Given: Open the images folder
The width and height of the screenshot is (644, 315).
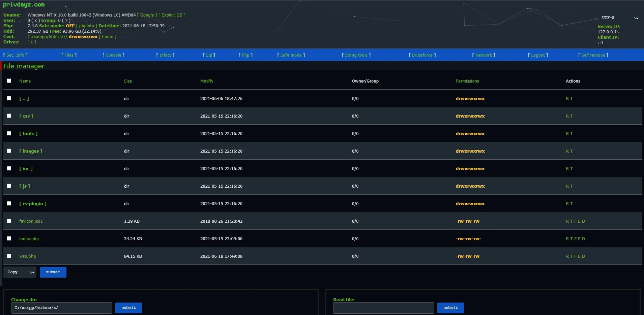Looking at the screenshot, I should pos(31,151).
